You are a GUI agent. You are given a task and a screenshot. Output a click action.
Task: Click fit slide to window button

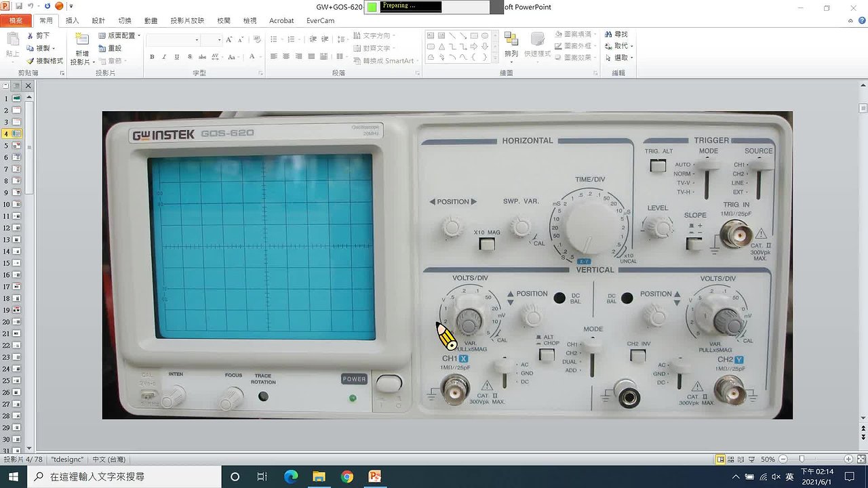click(861, 460)
